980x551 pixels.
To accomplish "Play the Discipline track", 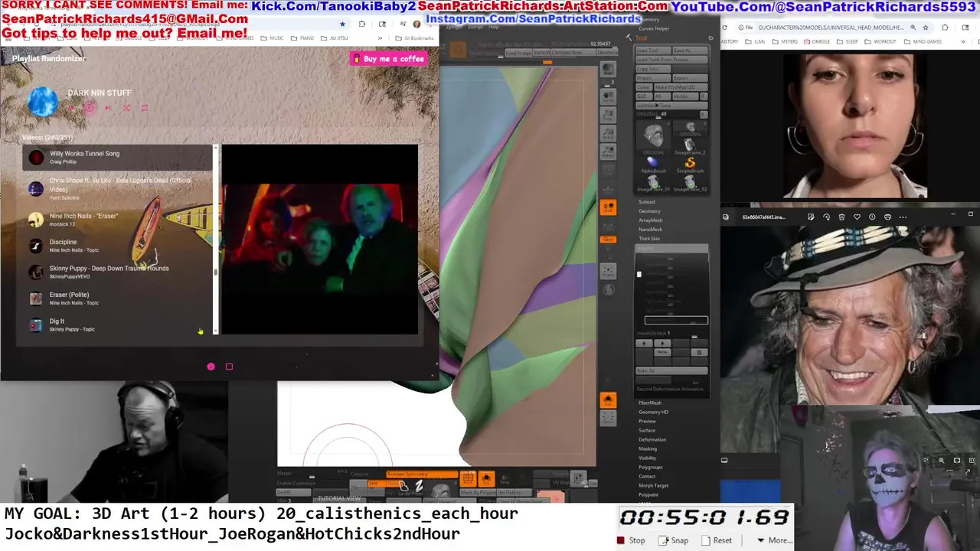I will (117, 246).
